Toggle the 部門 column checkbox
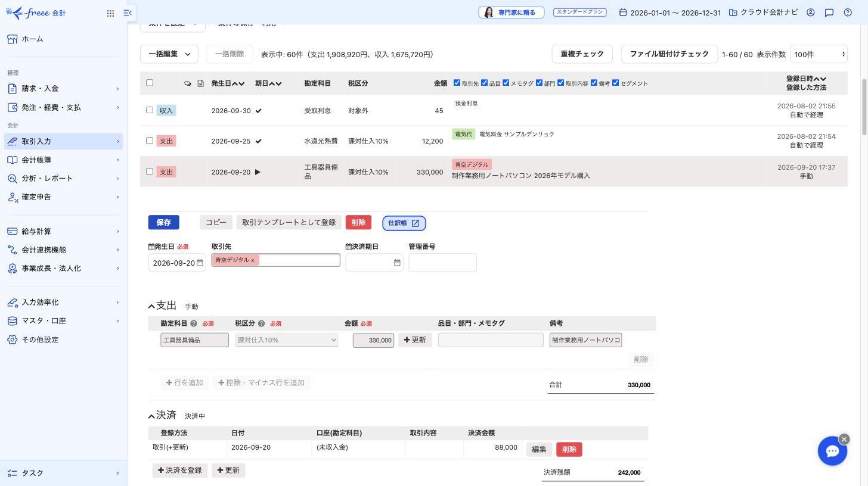The image size is (868, 486). point(539,83)
